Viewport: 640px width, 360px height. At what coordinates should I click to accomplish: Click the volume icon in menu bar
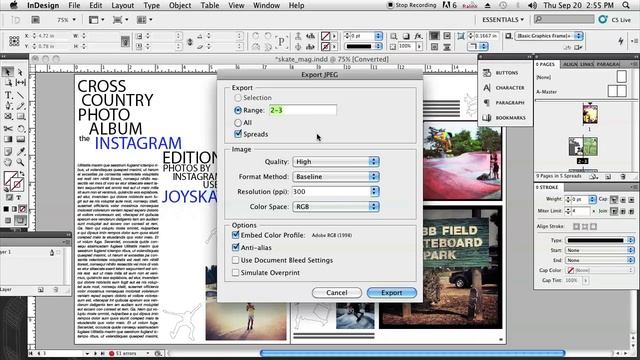click(533, 5)
